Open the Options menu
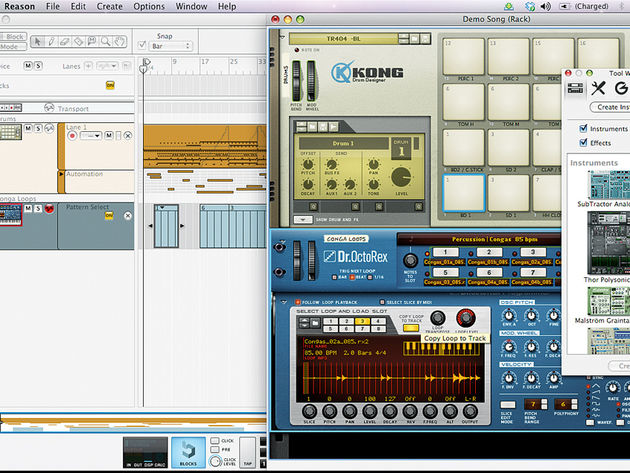This screenshot has height=473, width=630. 149,6
